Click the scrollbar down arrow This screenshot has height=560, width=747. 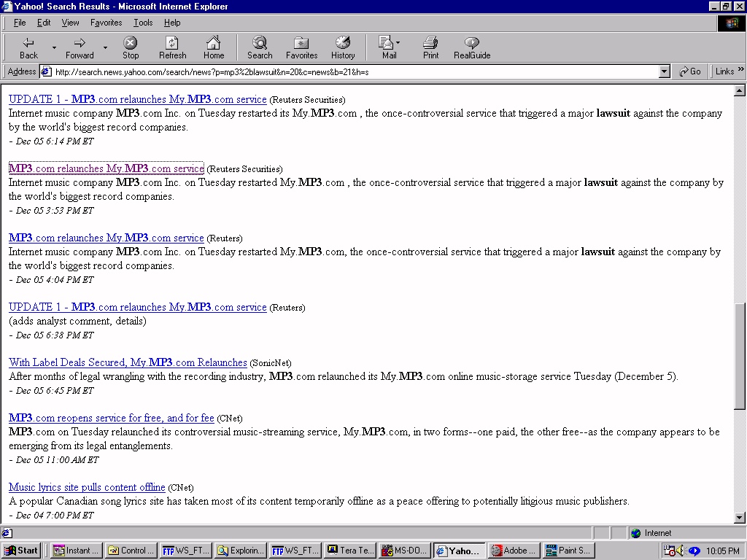740,518
